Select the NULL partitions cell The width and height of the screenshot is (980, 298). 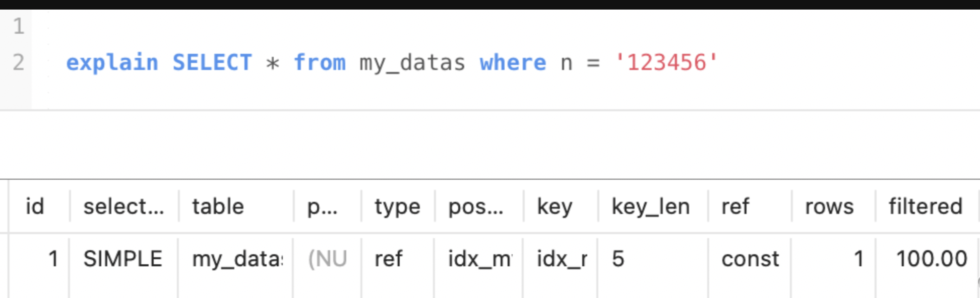tap(327, 259)
